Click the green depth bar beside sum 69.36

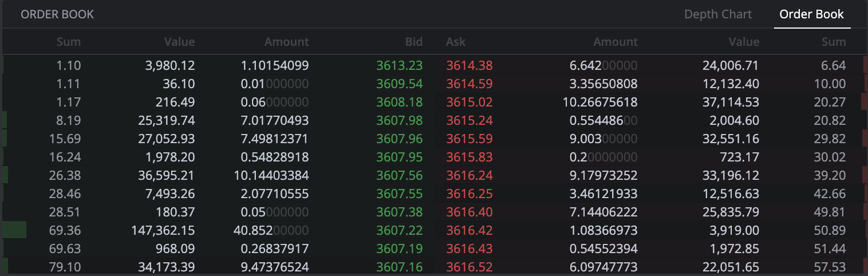(14, 230)
